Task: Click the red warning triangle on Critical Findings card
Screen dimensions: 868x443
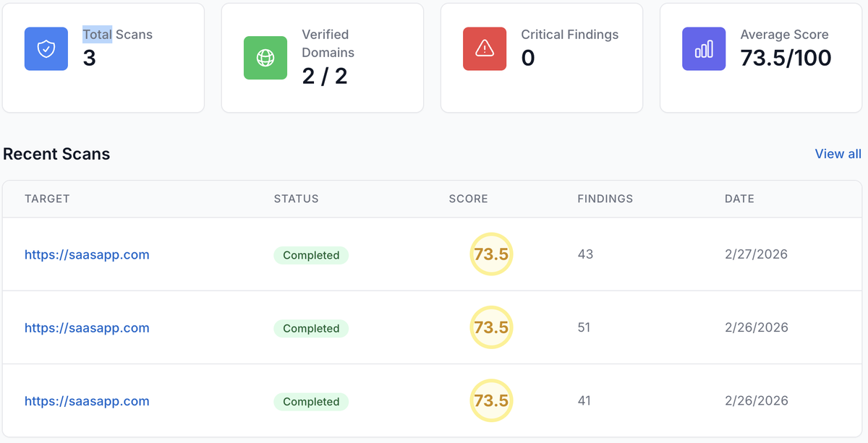Action: (x=484, y=48)
